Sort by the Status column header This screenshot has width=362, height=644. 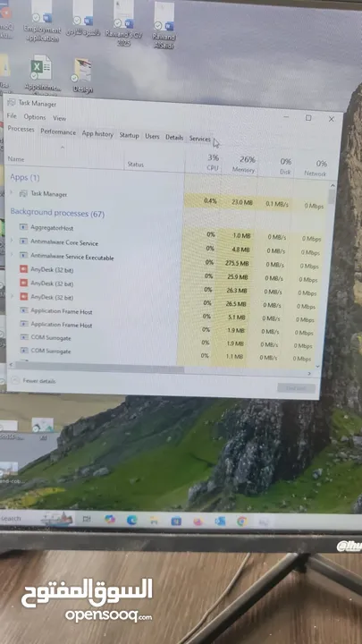tap(136, 165)
